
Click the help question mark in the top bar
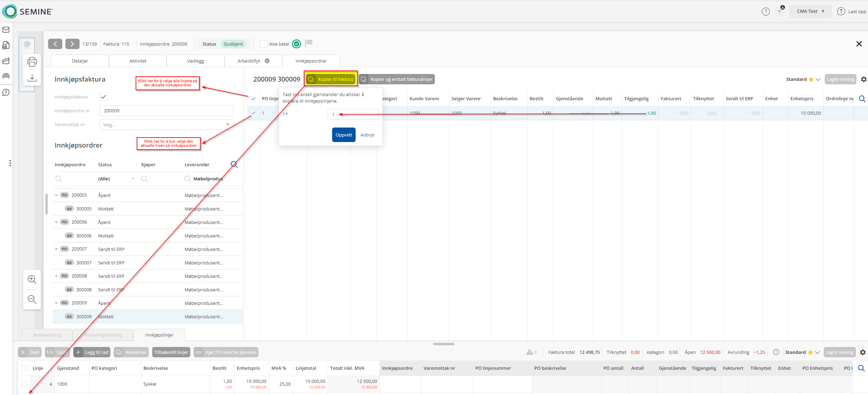pyautogui.click(x=766, y=11)
